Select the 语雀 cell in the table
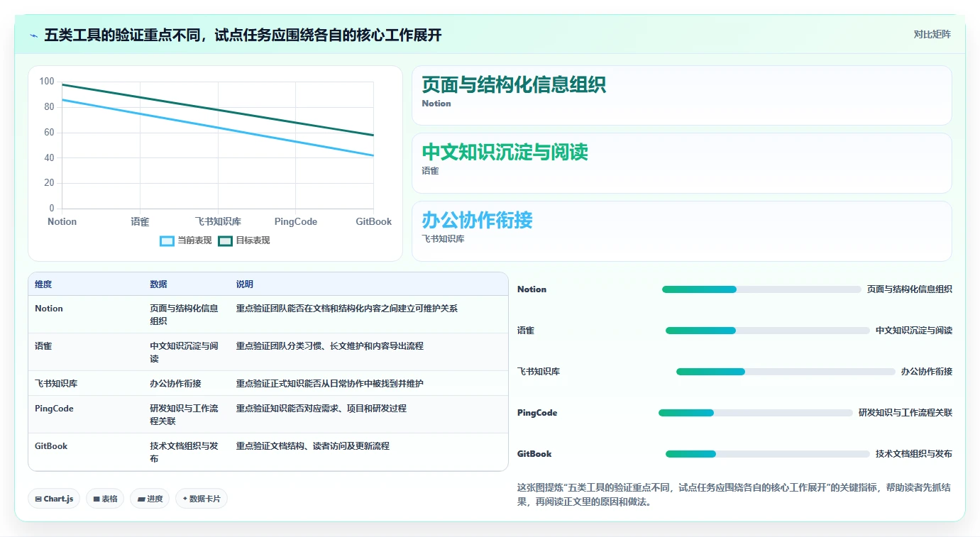 coord(43,346)
